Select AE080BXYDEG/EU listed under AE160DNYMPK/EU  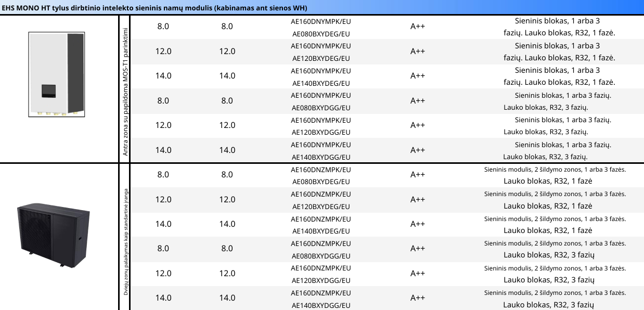[321, 34]
